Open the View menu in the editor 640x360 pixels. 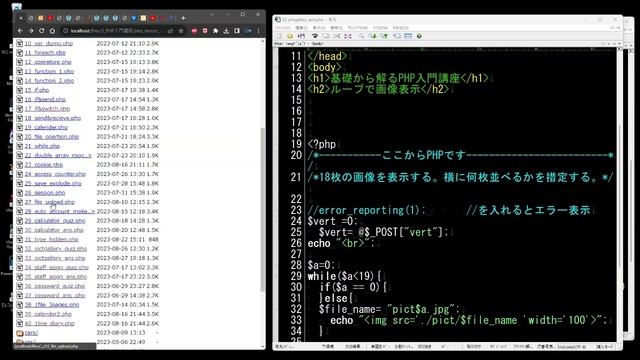pos(319,27)
